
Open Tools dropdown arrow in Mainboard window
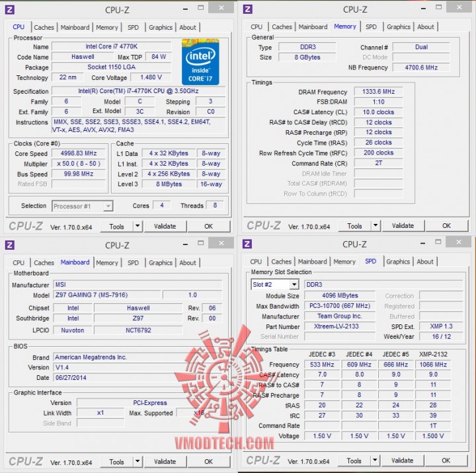pos(138,462)
